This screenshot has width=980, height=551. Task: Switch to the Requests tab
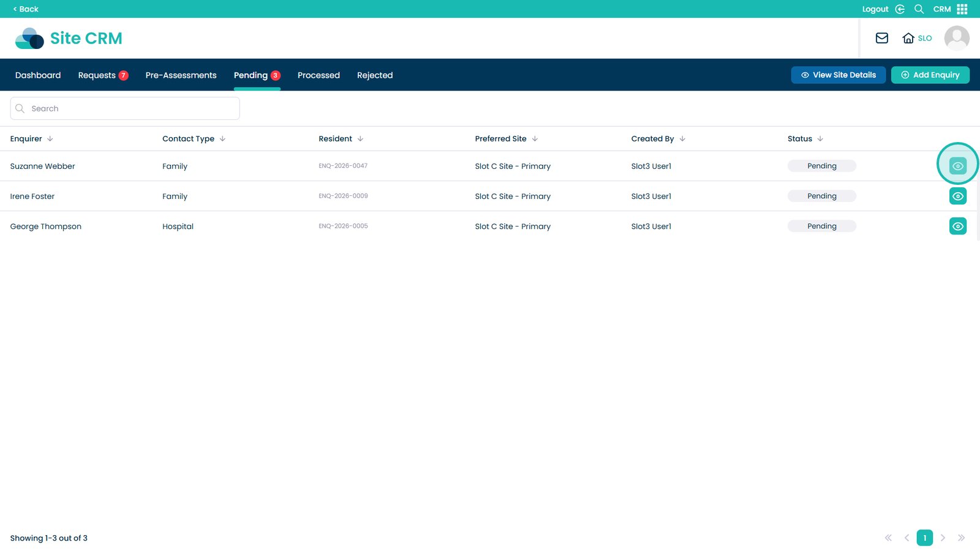click(97, 75)
